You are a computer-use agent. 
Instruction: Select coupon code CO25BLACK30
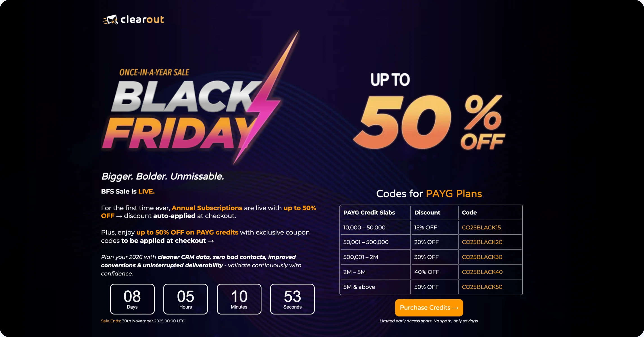point(482,257)
